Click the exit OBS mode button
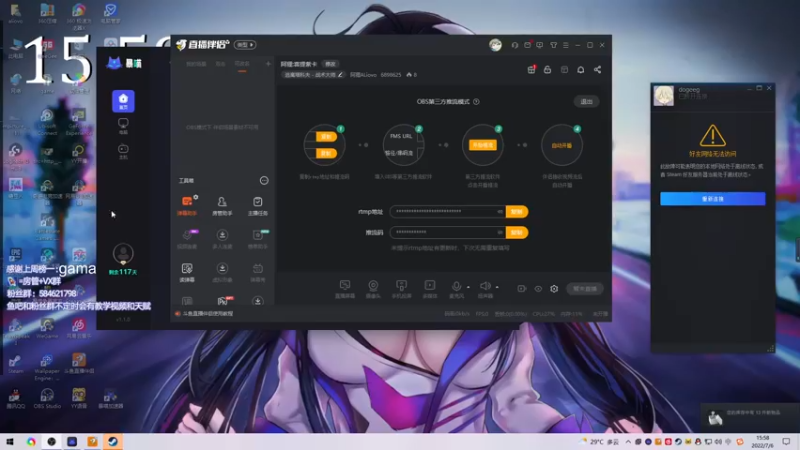Screen dimensions: 800x450 tap(586, 102)
